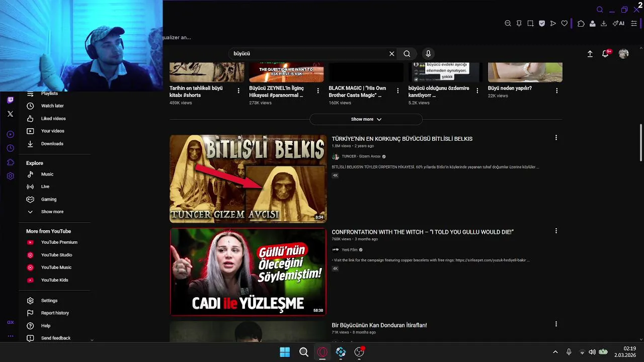This screenshot has height=362, width=644.
Task: Bookmark page with heart icon
Action: (565, 24)
